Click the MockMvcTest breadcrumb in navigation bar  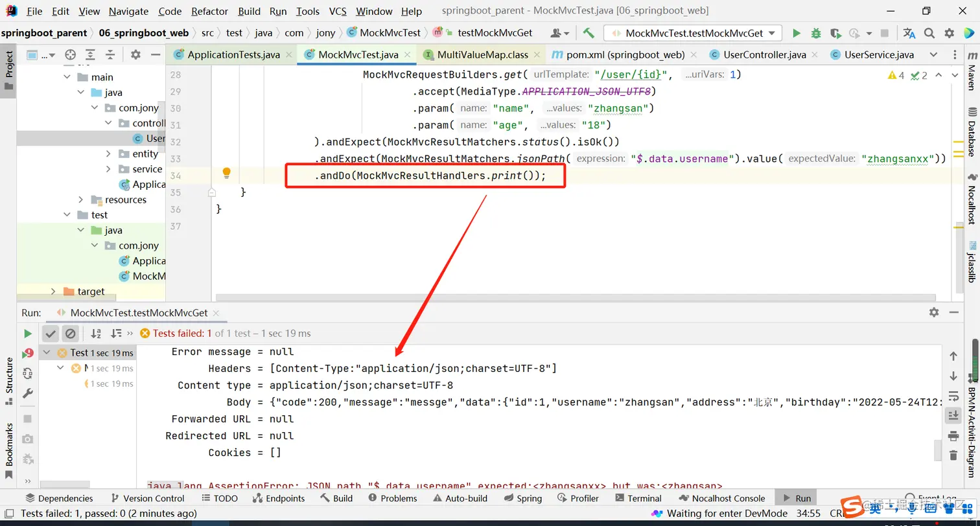[x=384, y=33]
